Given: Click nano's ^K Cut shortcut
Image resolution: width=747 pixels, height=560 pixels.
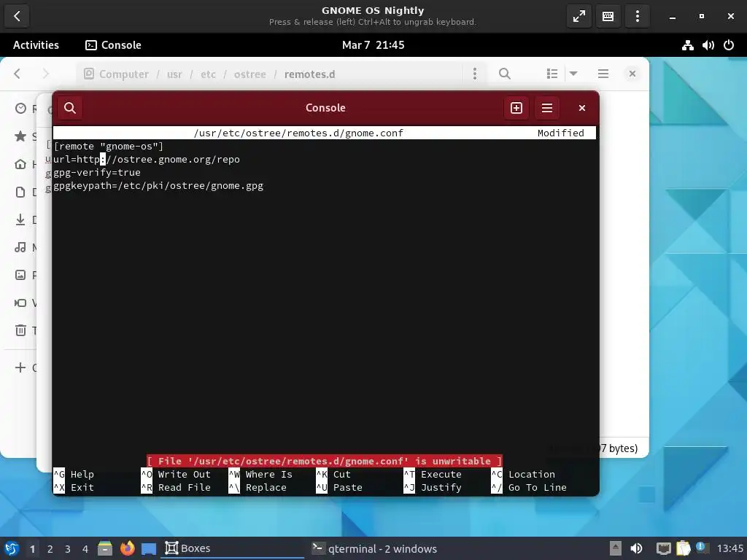Looking at the screenshot, I should (x=333, y=474).
